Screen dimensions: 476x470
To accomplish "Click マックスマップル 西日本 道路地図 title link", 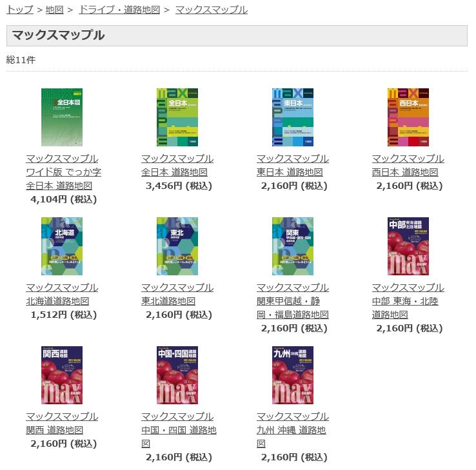I will tap(408, 165).
